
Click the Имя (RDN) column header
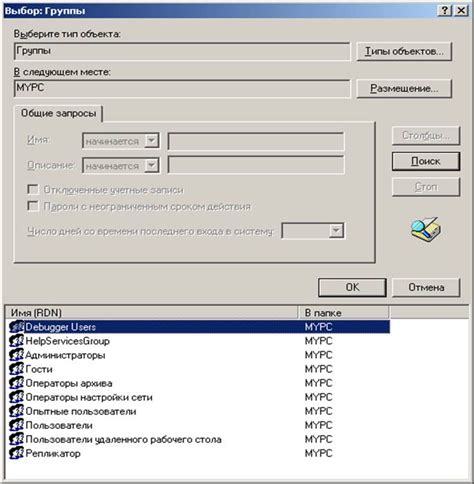click(x=152, y=313)
